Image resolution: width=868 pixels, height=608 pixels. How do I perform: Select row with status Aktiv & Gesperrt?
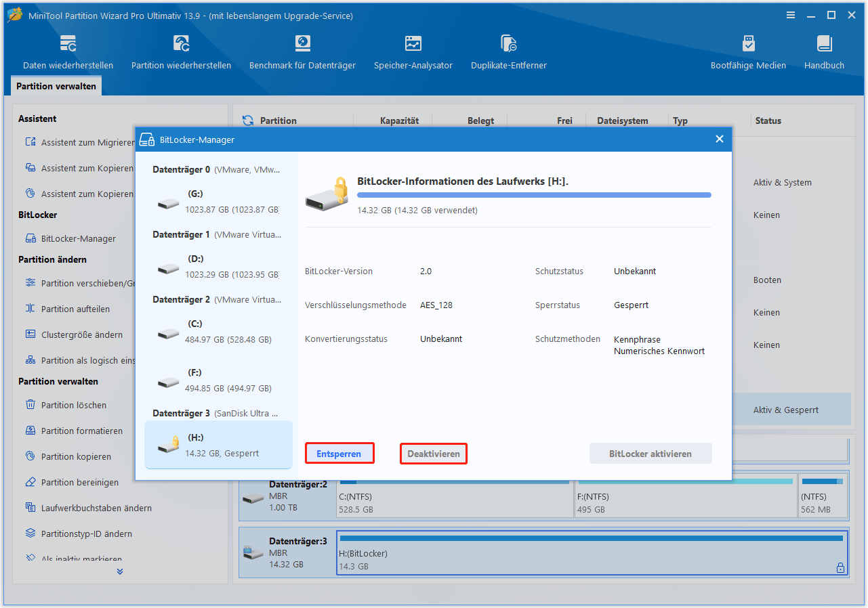coord(791,410)
